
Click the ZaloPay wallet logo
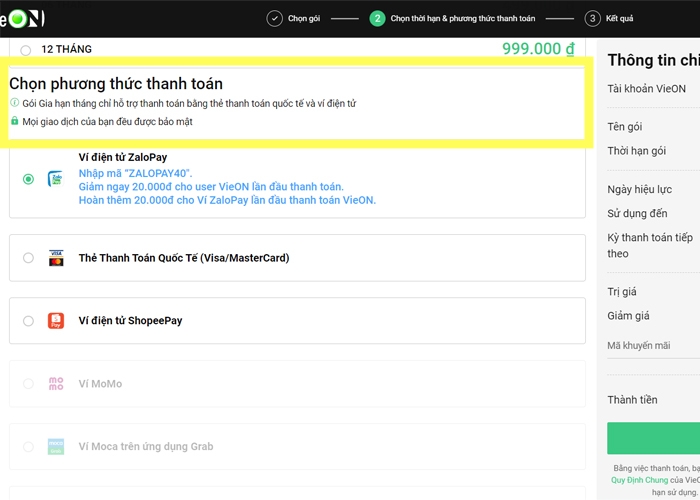(56, 179)
